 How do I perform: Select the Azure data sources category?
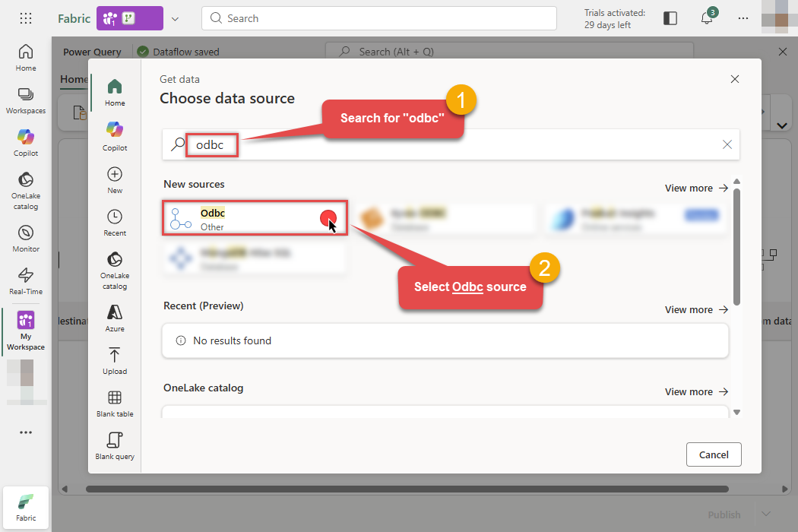coord(114,317)
